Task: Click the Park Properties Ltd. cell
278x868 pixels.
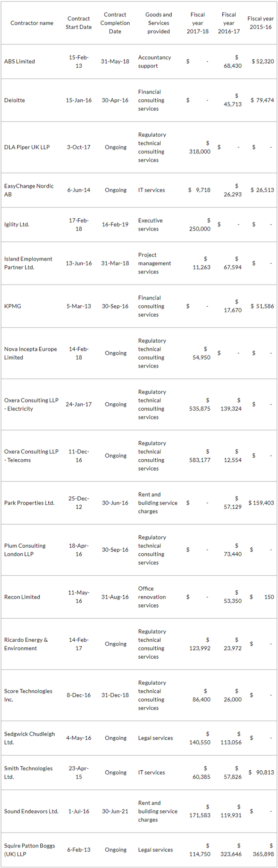Action: 29,503
